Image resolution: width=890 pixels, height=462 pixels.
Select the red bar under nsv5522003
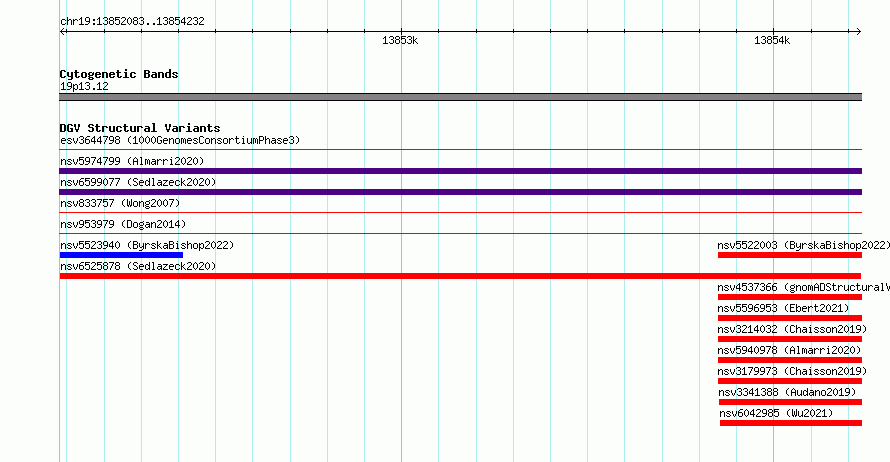tap(790, 255)
